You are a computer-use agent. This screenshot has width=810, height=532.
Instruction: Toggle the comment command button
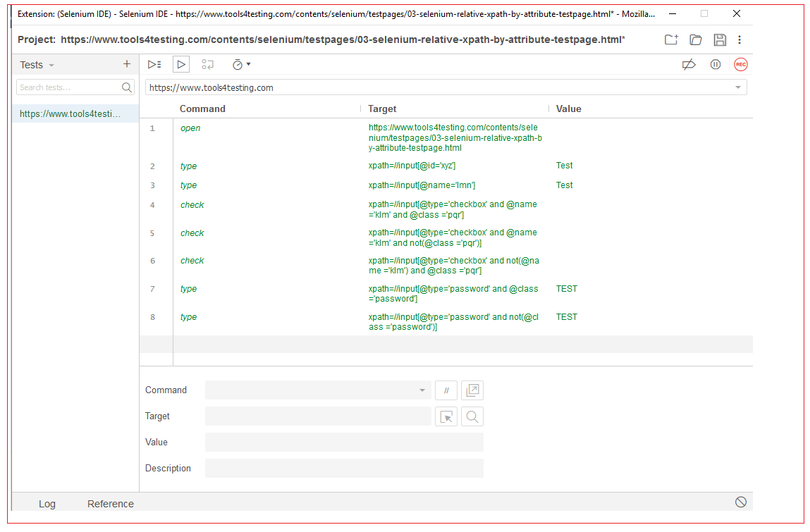pyautogui.click(x=446, y=390)
